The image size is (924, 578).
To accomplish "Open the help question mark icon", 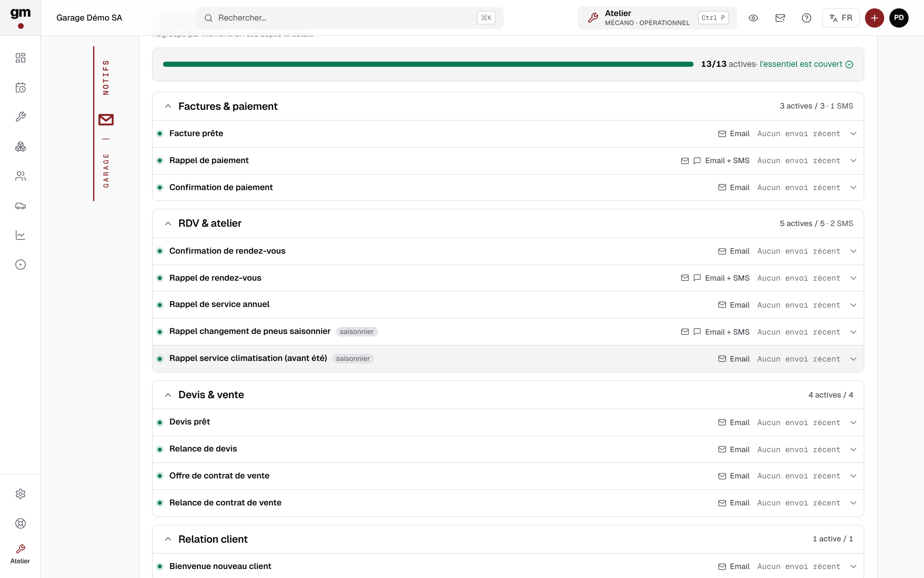I will click(x=806, y=18).
